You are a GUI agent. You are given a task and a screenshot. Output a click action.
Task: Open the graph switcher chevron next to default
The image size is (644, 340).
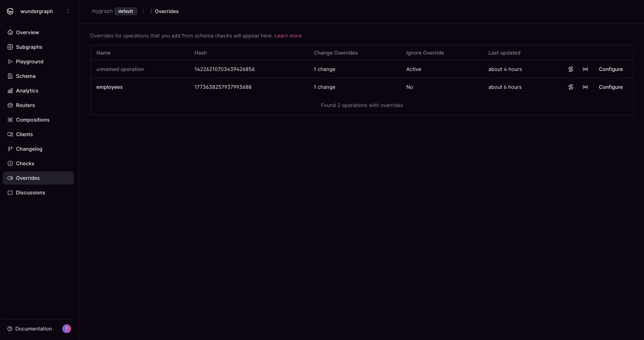(143, 11)
